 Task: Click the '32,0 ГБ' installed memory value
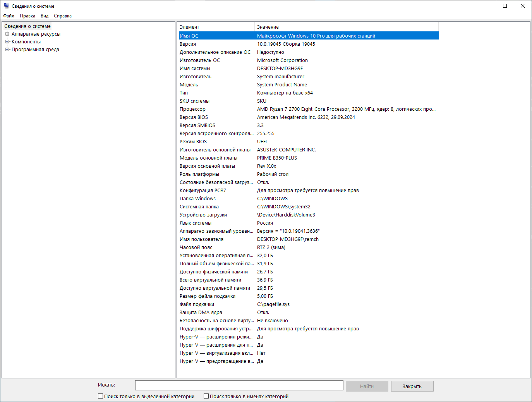pyautogui.click(x=265, y=256)
